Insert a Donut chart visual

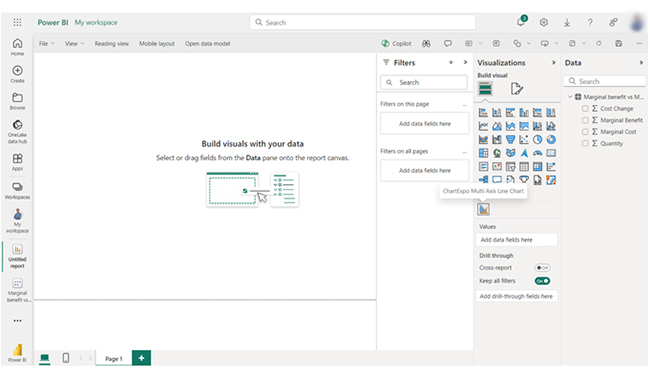551,140
